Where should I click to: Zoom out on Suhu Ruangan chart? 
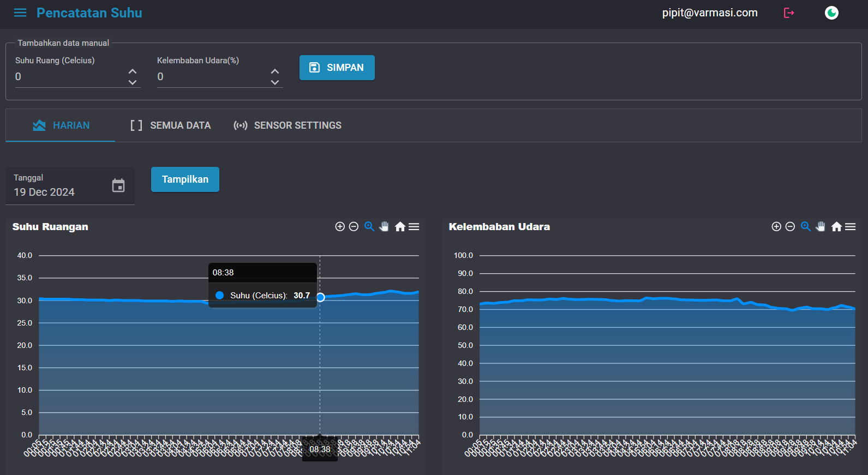coord(354,226)
